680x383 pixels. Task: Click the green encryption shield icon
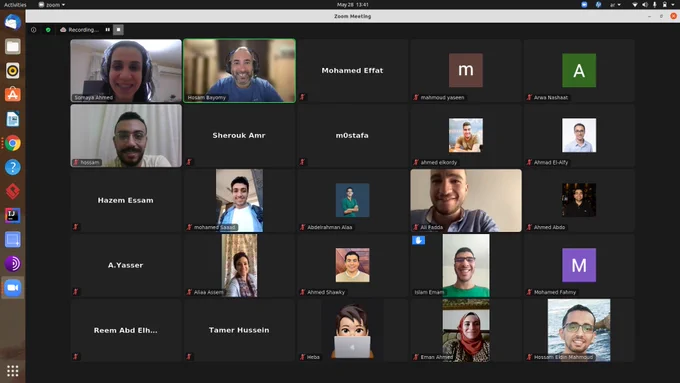[48, 30]
